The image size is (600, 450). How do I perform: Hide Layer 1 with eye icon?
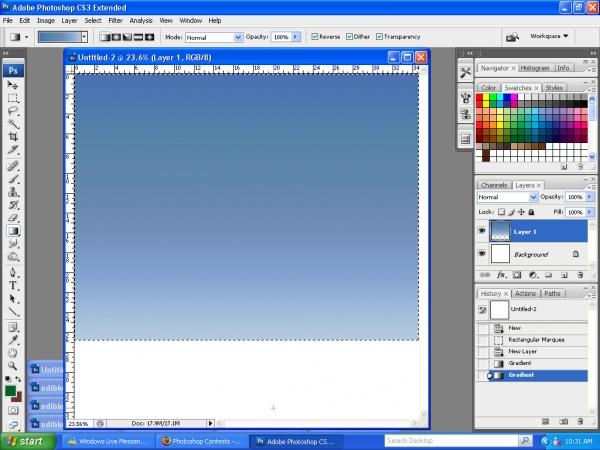(482, 231)
